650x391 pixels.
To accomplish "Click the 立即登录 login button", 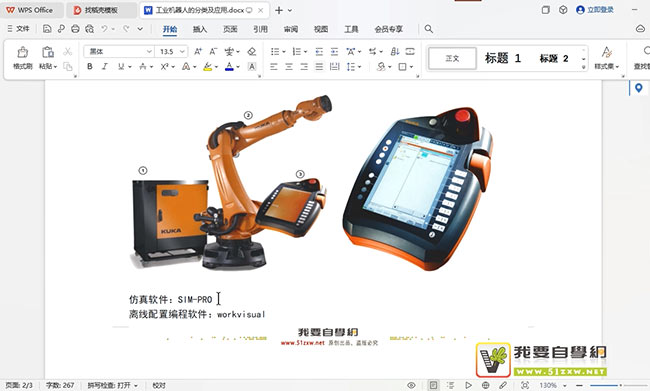I will pos(595,10).
